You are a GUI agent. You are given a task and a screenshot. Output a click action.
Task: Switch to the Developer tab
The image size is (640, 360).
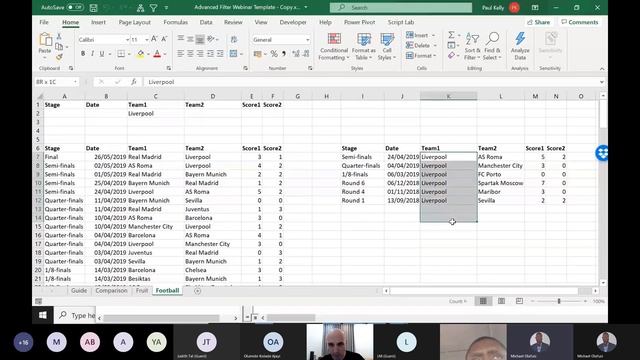(293, 22)
